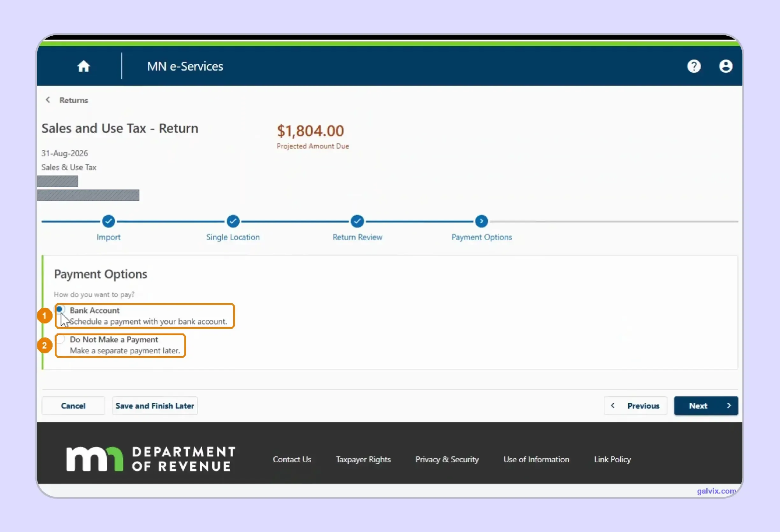
Task: Click the Sales & Use Tax subtitle text
Action: [x=69, y=167]
